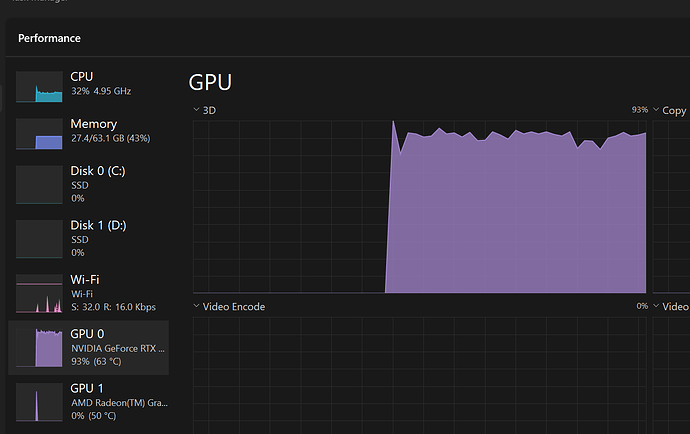Image resolution: width=690 pixels, height=434 pixels.
Task: Click the GPU 0 purple thumbnail graph
Action: (39, 348)
